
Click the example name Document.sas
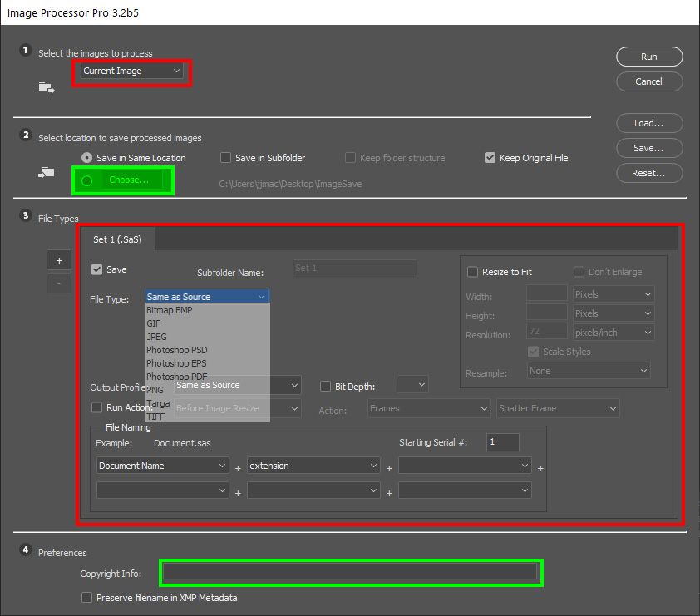pyautogui.click(x=182, y=443)
